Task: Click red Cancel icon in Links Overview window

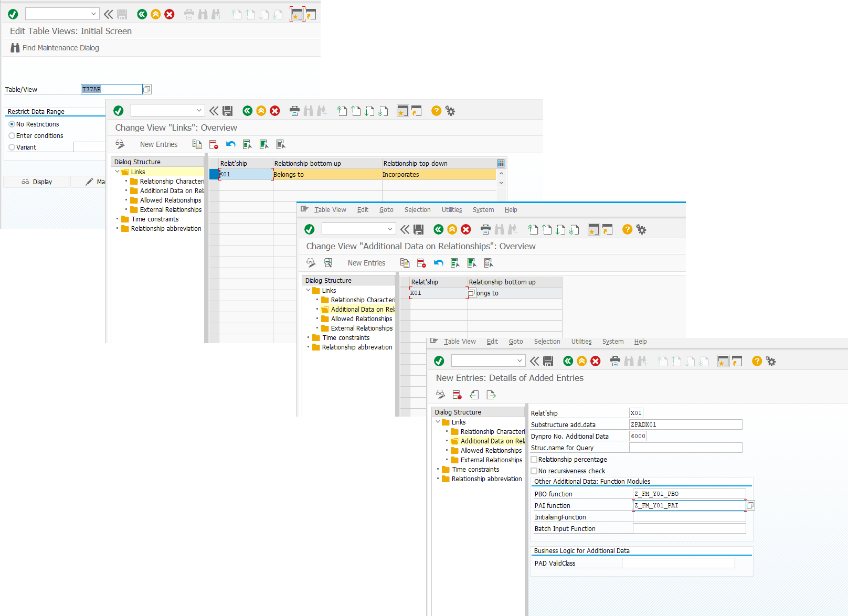Action: pos(275,111)
